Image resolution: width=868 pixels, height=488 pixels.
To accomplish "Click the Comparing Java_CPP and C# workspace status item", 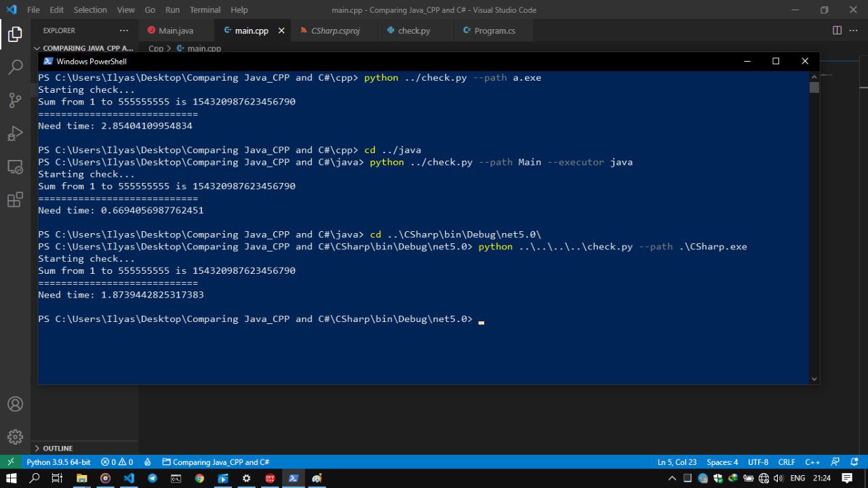I will tap(216, 462).
